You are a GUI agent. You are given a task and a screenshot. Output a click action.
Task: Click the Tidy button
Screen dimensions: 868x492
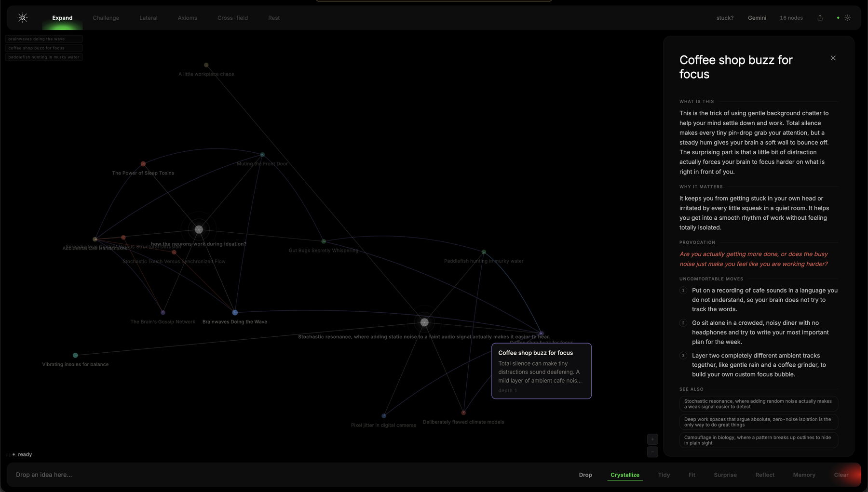664,475
